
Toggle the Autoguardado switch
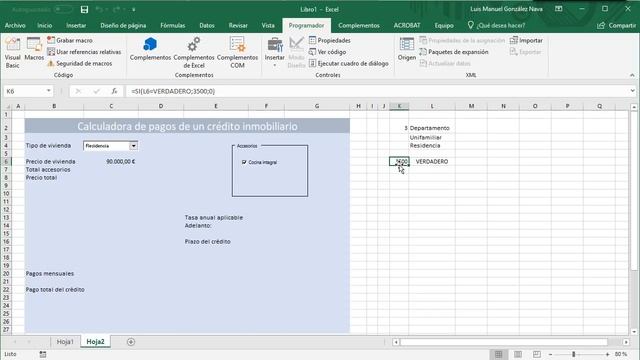pos(63,9)
